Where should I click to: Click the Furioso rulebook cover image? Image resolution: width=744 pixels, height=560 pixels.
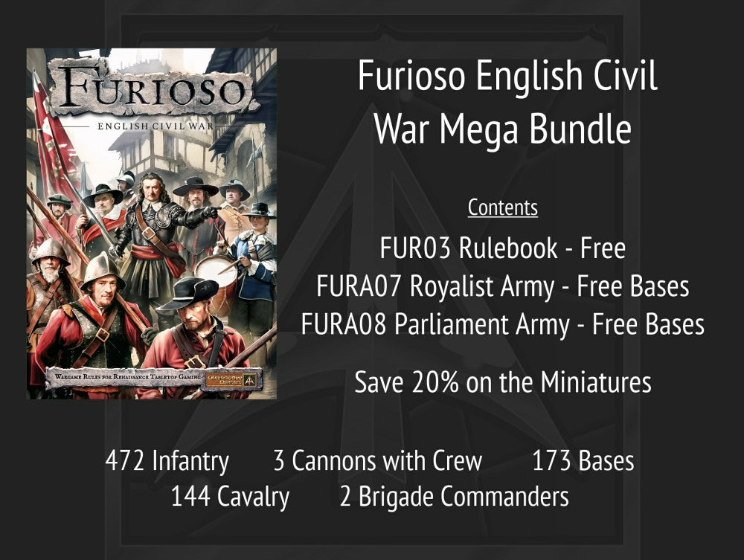[152, 223]
